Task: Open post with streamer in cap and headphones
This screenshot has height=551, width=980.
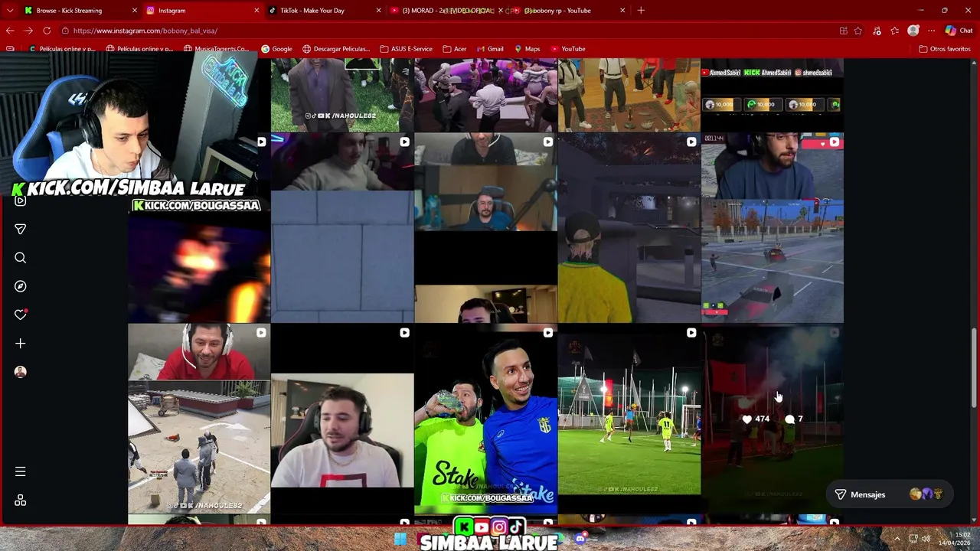Action: click(485, 228)
